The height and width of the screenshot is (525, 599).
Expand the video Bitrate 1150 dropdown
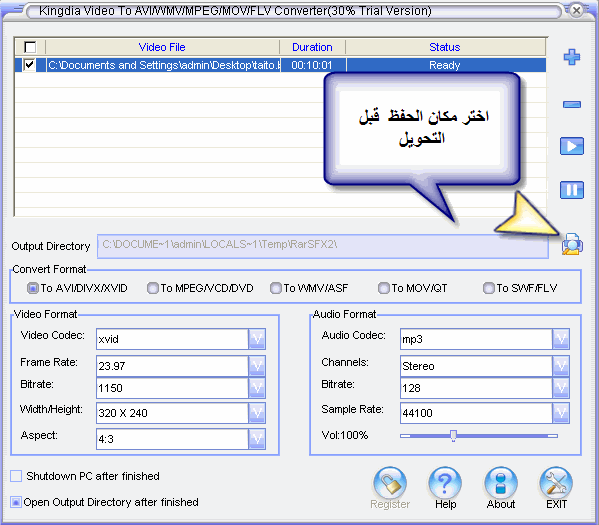coord(257,388)
